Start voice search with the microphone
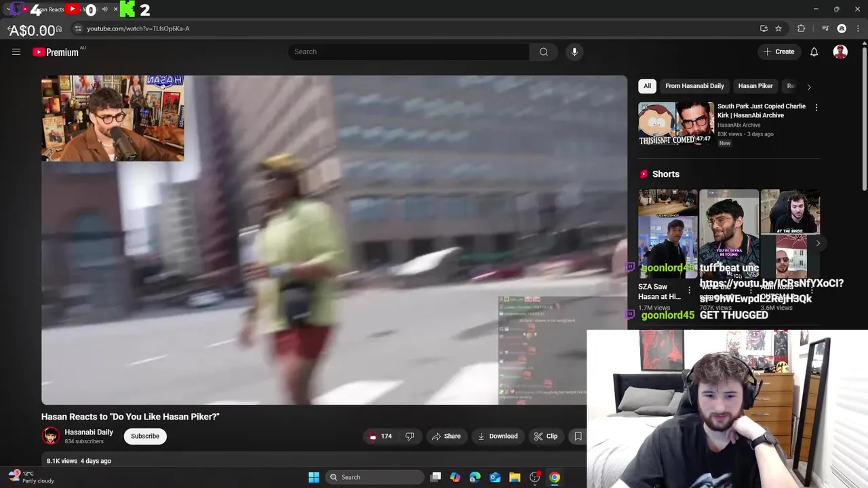The width and height of the screenshot is (868, 488). click(574, 52)
